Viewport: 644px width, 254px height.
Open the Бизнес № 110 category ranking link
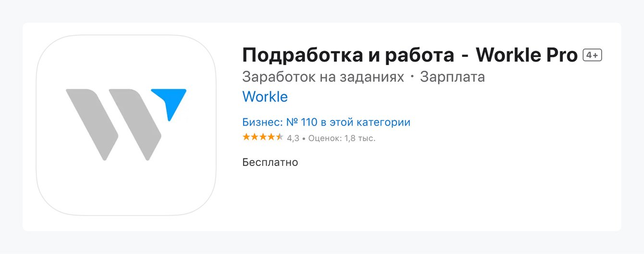click(326, 122)
